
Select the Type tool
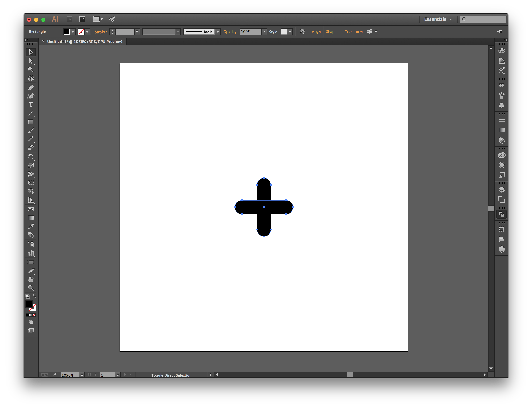pos(31,105)
